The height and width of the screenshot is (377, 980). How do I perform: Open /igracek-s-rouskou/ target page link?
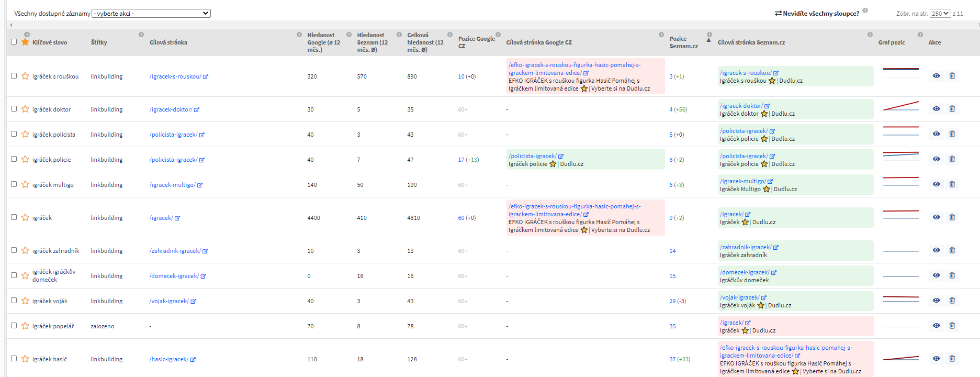[175, 76]
